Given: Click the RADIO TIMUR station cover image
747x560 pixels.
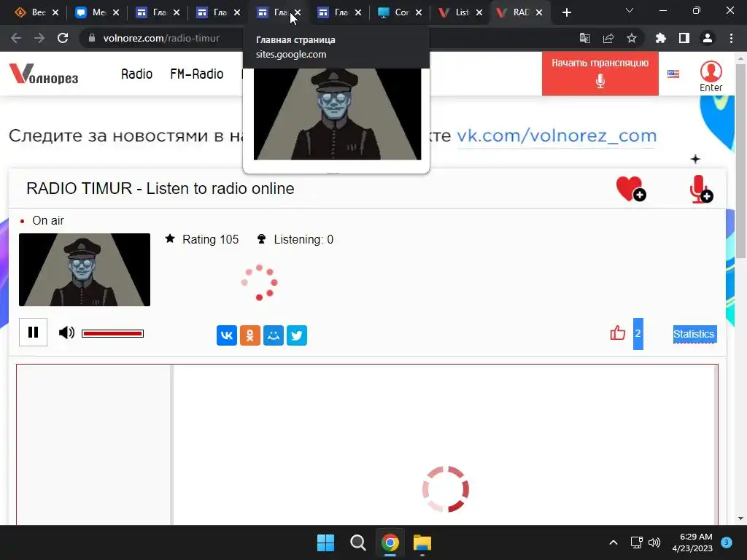Looking at the screenshot, I should click(85, 270).
